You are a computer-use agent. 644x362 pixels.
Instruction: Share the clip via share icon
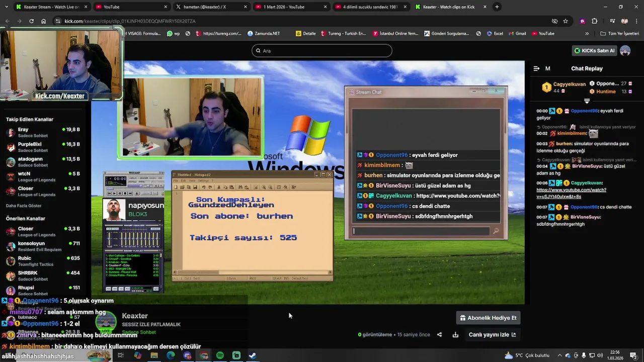point(439,335)
